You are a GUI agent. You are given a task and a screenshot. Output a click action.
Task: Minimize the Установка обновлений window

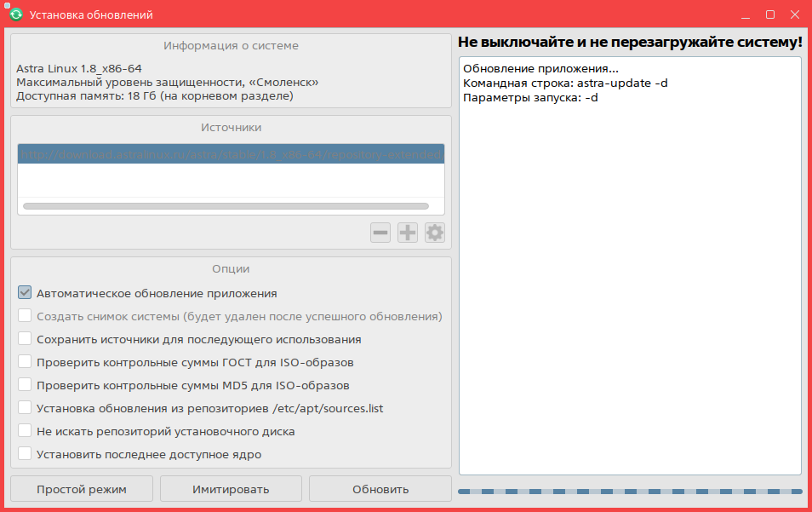coord(746,15)
